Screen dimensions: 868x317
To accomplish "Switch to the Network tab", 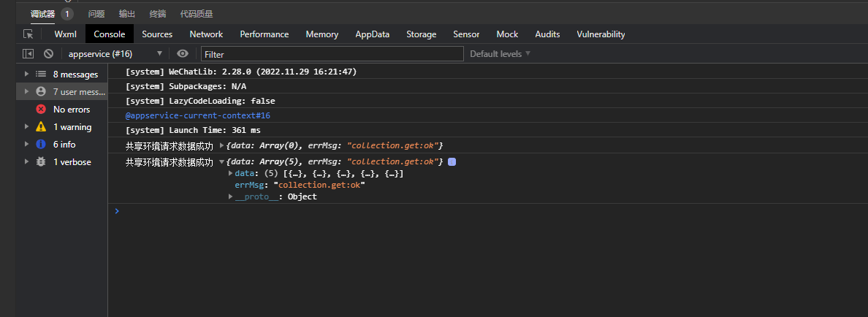I will (x=206, y=34).
